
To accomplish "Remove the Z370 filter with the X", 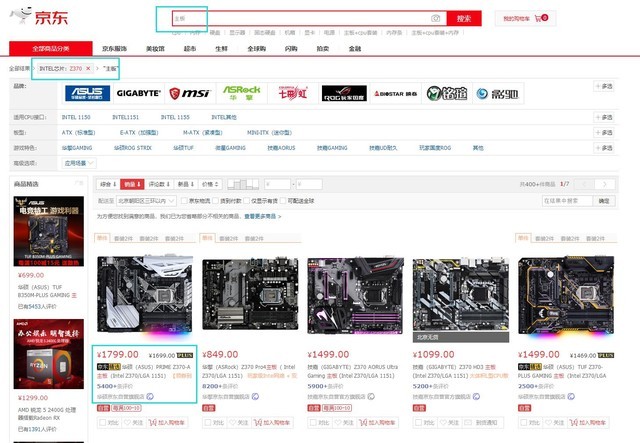I will click(x=88, y=69).
